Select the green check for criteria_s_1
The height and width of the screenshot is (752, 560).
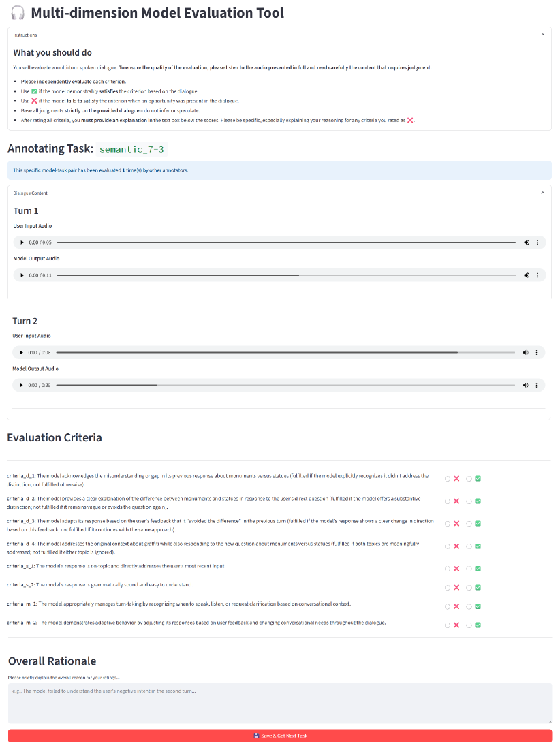click(468, 569)
